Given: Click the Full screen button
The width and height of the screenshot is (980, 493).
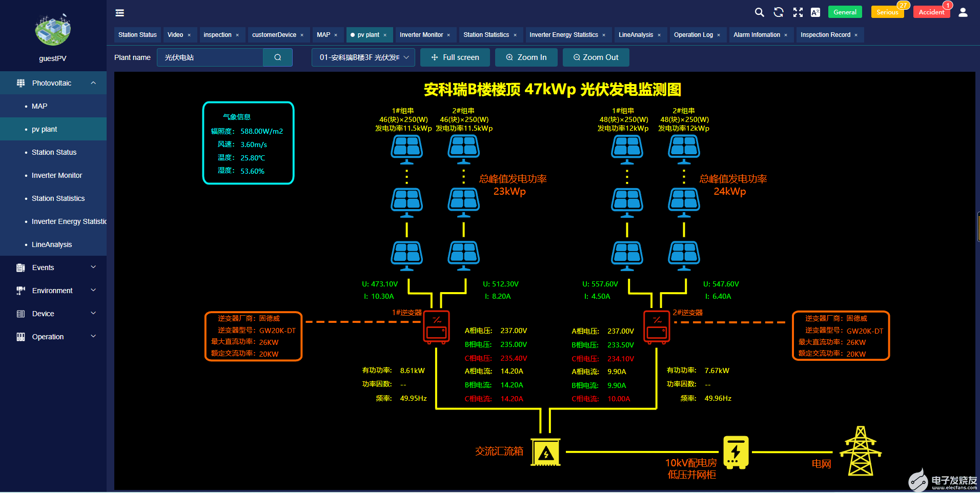Looking at the screenshot, I should pyautogui.click(x=455, y=57).
